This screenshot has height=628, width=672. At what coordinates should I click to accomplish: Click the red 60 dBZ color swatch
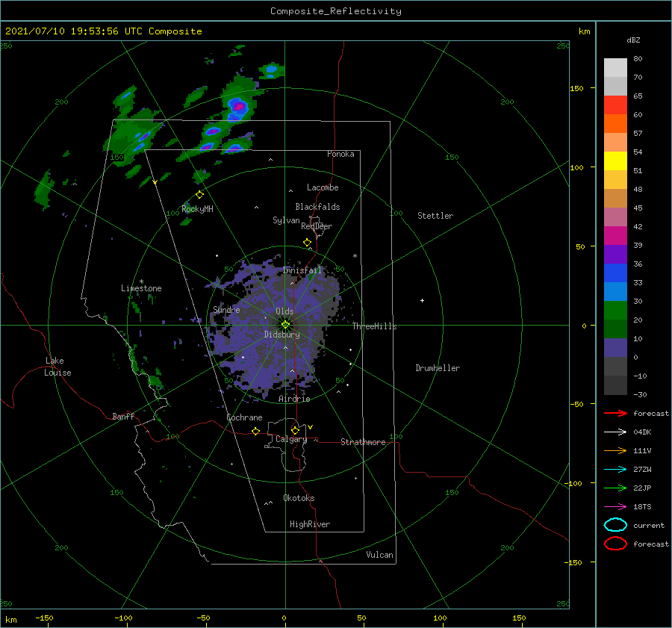(615, 105)
